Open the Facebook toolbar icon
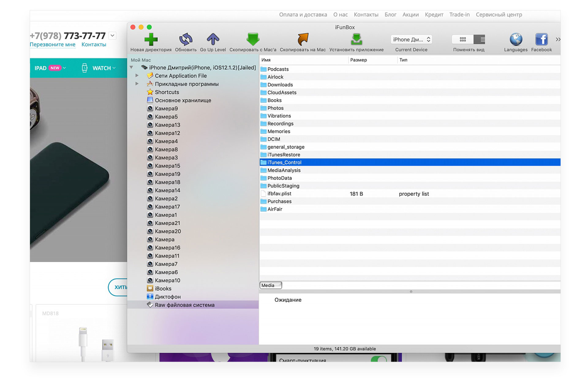 (541, 39)
